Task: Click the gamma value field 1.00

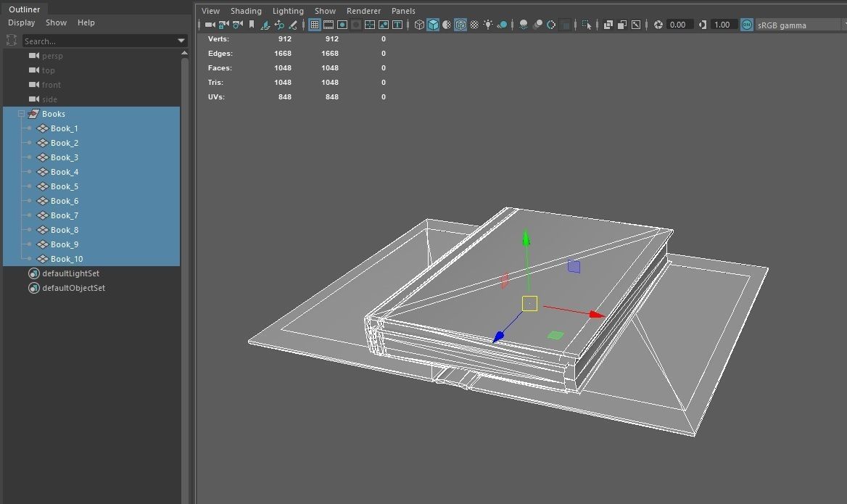Action: tap(723, 25)
